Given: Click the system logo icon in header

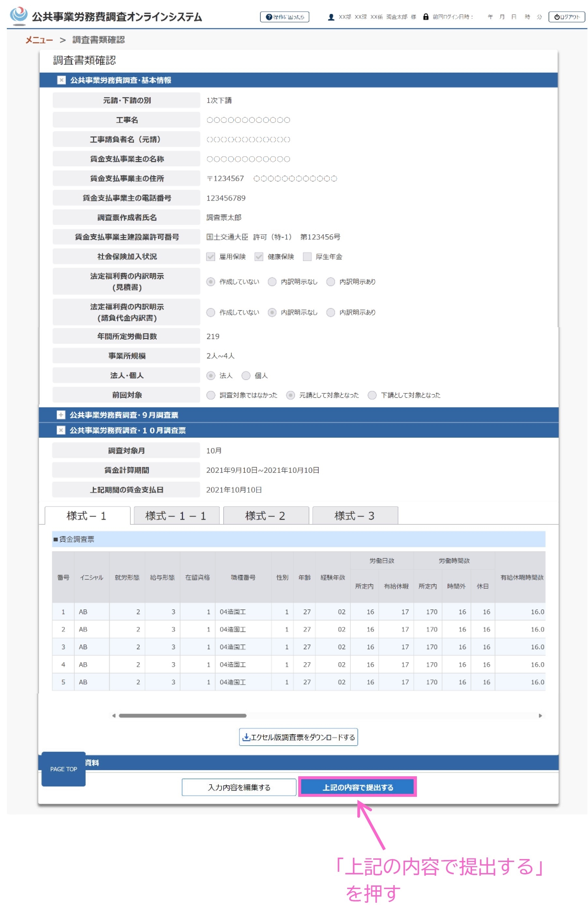Looking at the screenshot, I should (18, 16).
